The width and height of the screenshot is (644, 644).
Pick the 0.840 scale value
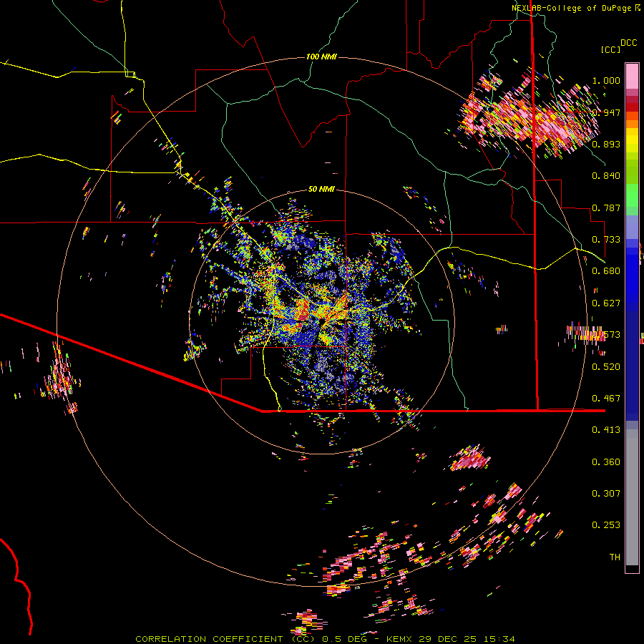tap(606, 176)
